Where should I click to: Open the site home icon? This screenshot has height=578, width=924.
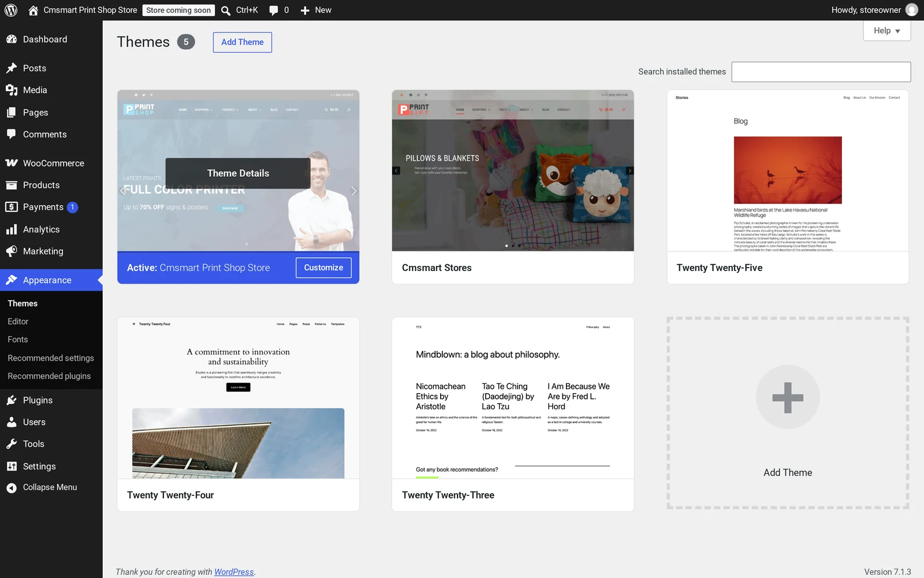33,10
